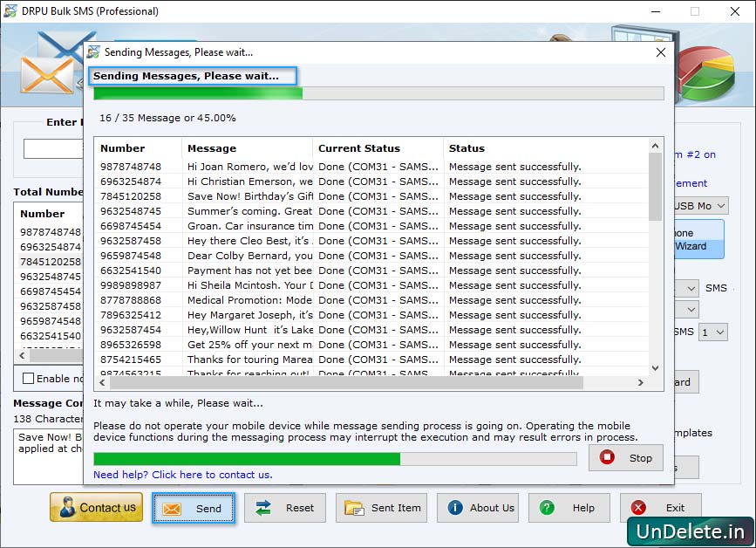Screen dimensions: 756x548
Task: Click the bottom green progress bar near Stop
Action: point(335,459)
